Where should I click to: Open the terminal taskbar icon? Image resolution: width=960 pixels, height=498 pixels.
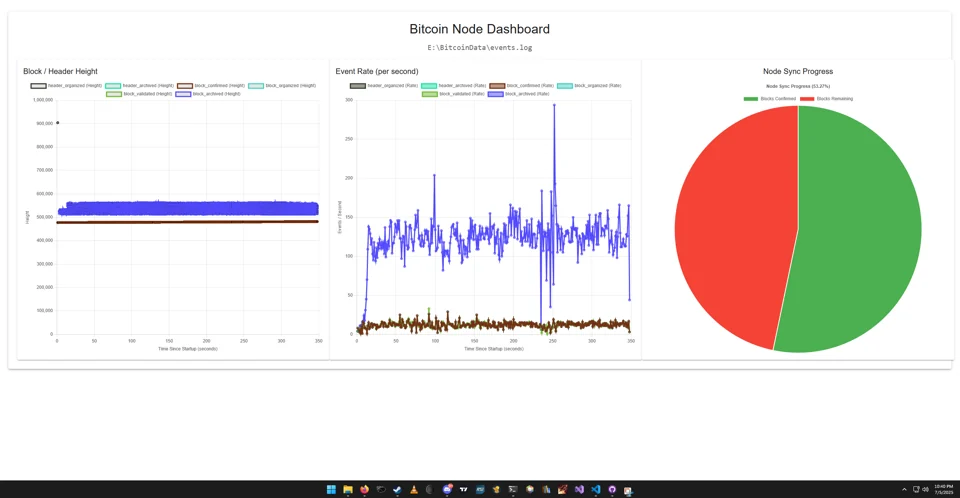(x=513, y=489)
